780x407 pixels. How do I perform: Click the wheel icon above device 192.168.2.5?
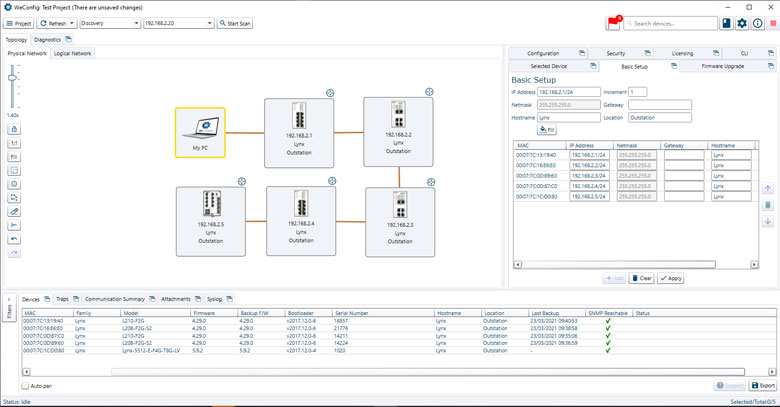coord(242,182)
